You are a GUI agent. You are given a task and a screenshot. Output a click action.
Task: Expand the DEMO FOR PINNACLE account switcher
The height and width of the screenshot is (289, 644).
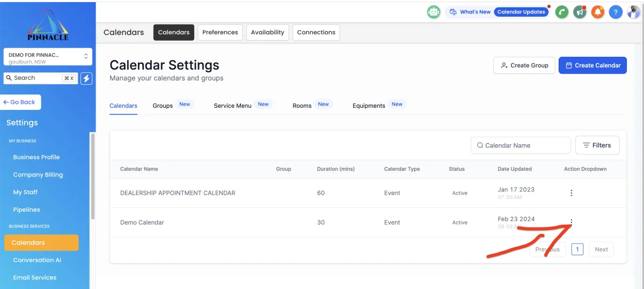pos(48,57)
